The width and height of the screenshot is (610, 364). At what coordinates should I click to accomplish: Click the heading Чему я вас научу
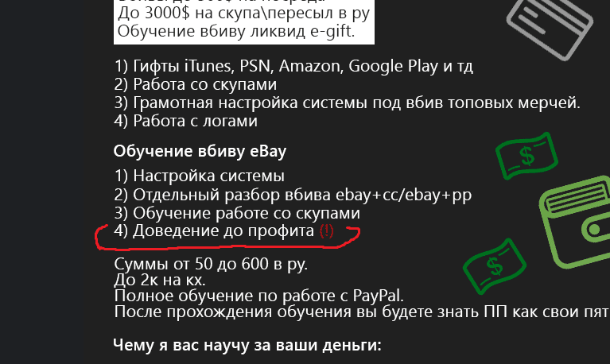point(247,345)
